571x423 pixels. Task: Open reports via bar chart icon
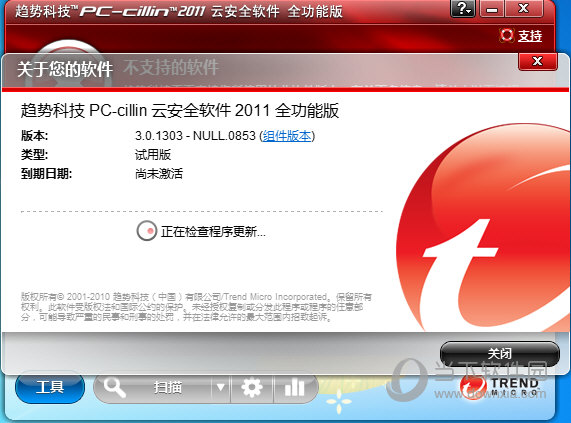(294, 387)
